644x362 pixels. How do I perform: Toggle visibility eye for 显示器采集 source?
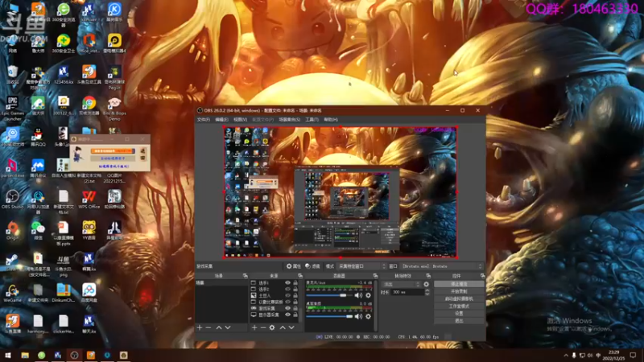(287, 315)
